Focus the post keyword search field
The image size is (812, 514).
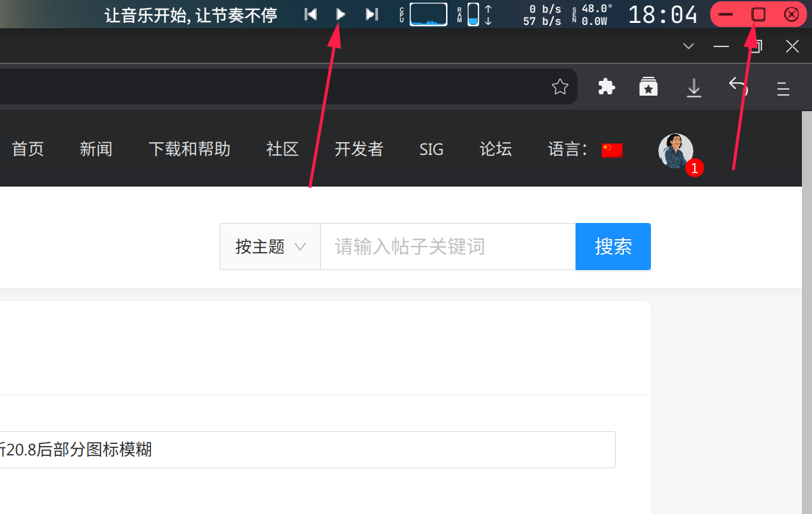coord(448,247)
